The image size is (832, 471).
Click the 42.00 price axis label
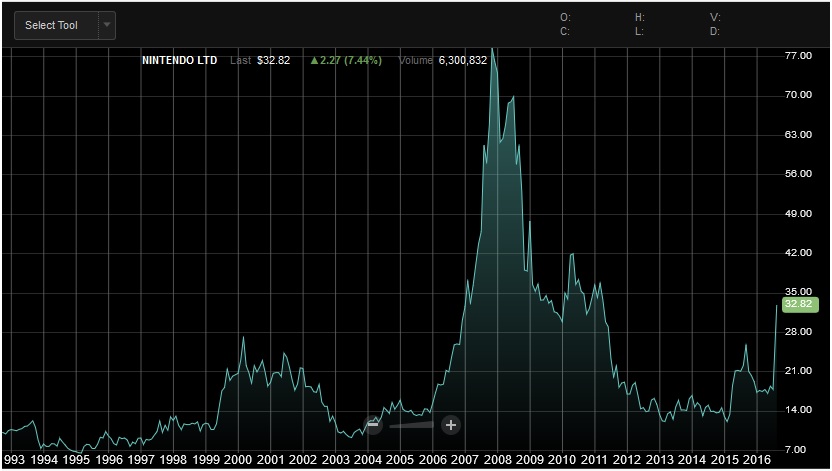[798, 253]
